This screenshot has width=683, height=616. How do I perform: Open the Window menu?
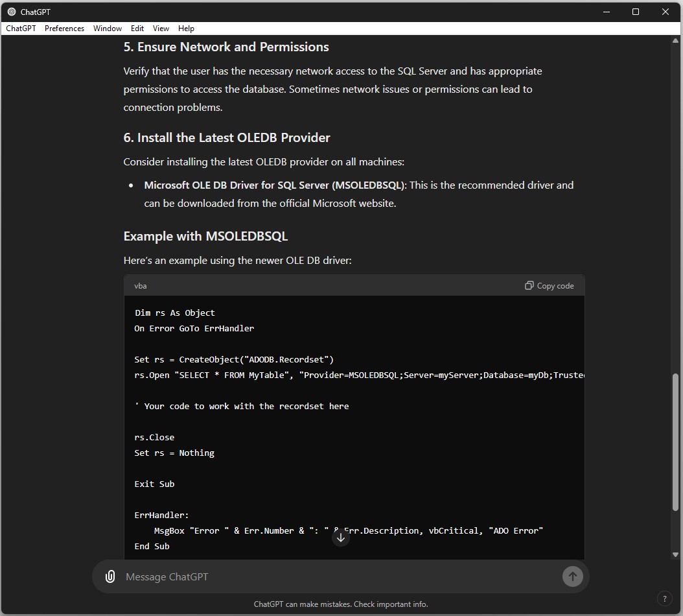click(107, 29)
